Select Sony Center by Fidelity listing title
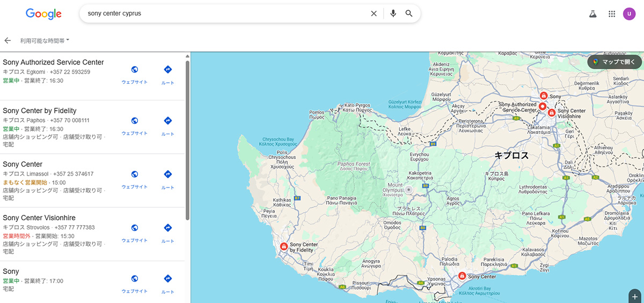 (40, 111)
